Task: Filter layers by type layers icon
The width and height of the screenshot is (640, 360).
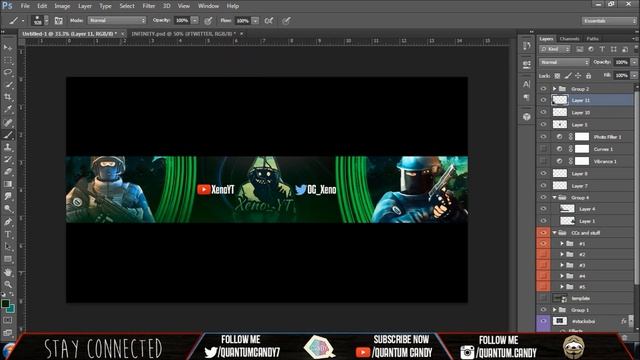Action: coord(602,49)
